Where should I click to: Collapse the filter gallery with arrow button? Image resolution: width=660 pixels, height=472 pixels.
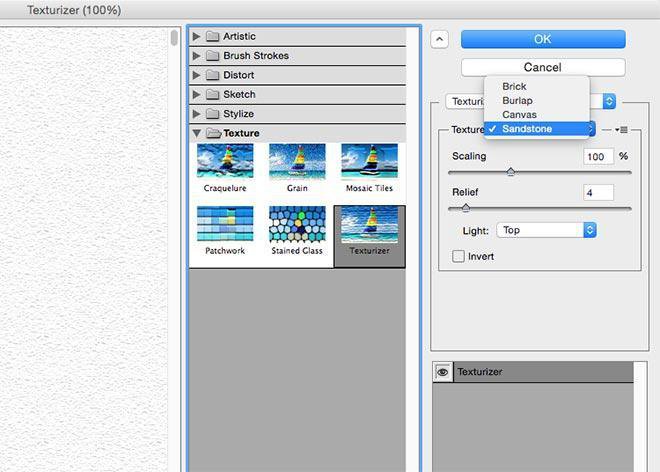(x=439, y=39)
